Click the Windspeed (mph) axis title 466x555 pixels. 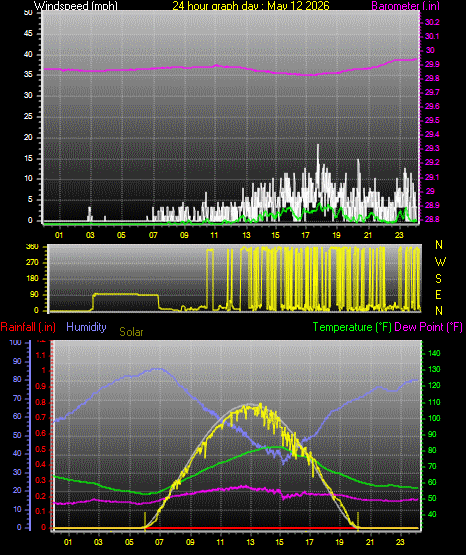76,5
